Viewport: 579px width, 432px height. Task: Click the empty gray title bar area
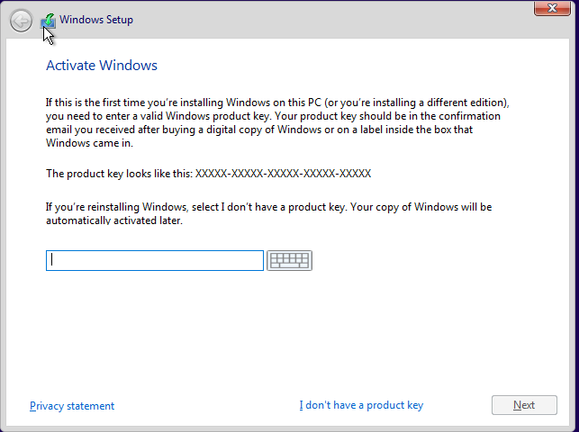click(x=332, y=21)
